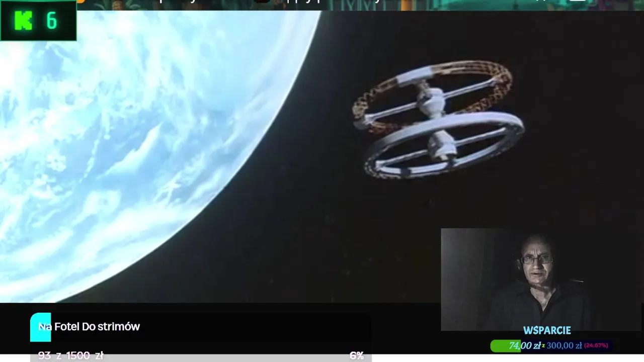Click the WSPARCIE support label
This screenshot has width=644, height=362.
pos(547,330)
